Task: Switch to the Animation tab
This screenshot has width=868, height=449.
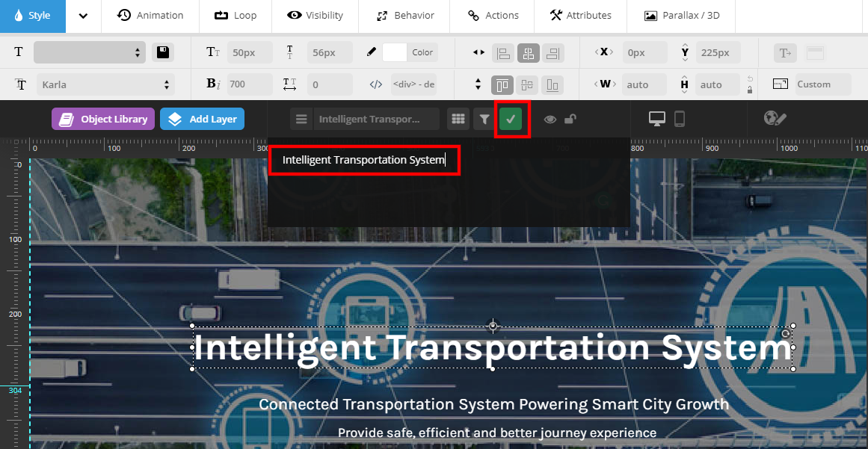Action: 150,16
